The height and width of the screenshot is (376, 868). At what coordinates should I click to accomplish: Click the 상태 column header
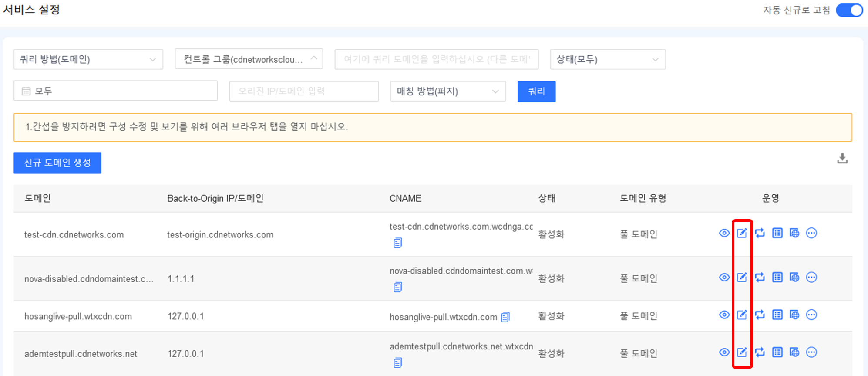click(x=547, y=198)
